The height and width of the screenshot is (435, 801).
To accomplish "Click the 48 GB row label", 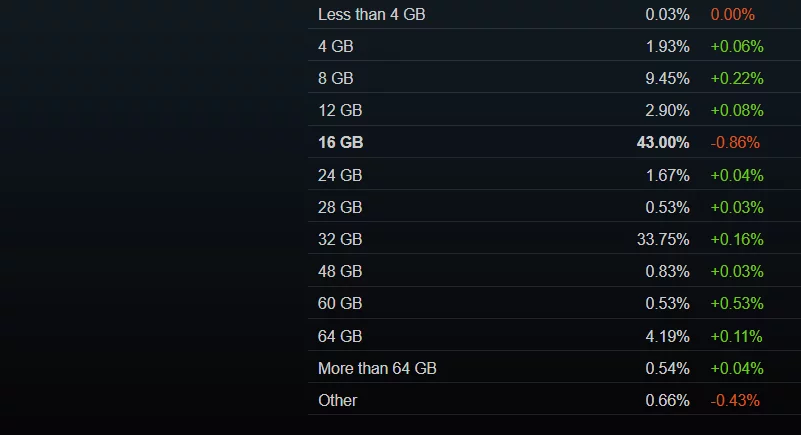I will tap(339, 271).
